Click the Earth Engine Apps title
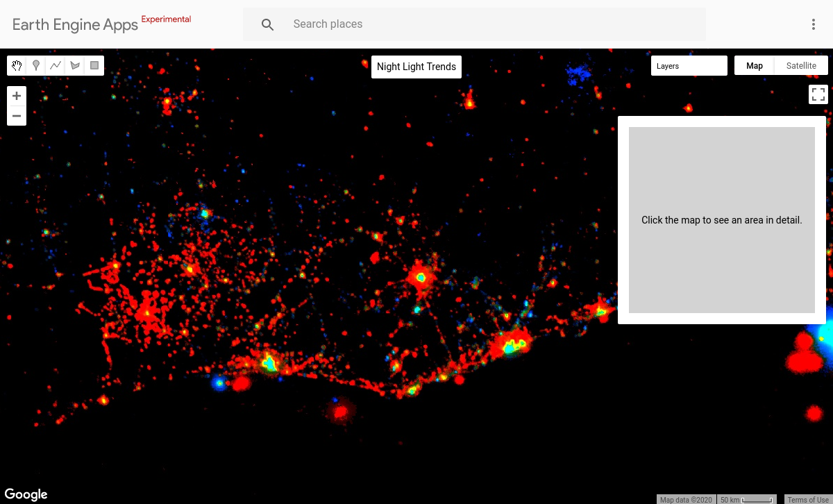833x504 pixels. pos(74,24)
